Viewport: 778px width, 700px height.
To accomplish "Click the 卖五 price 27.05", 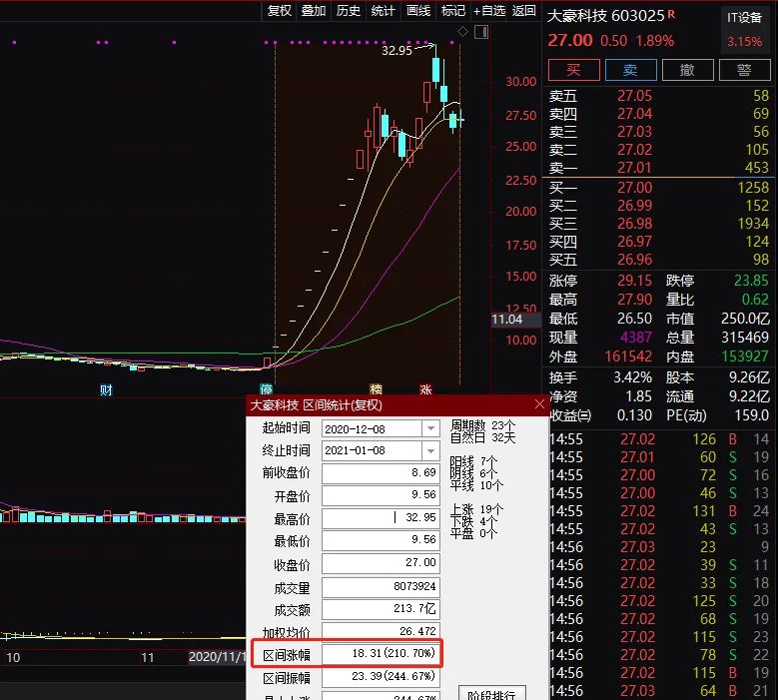I will click(634, 96).
